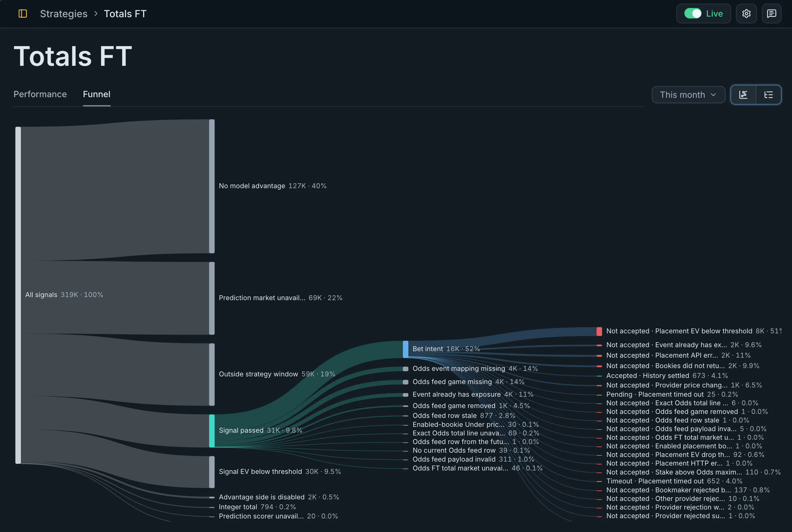This screenshot has width=792, height=532.
Task: Open the Performance tab
Action: [40, 94]
